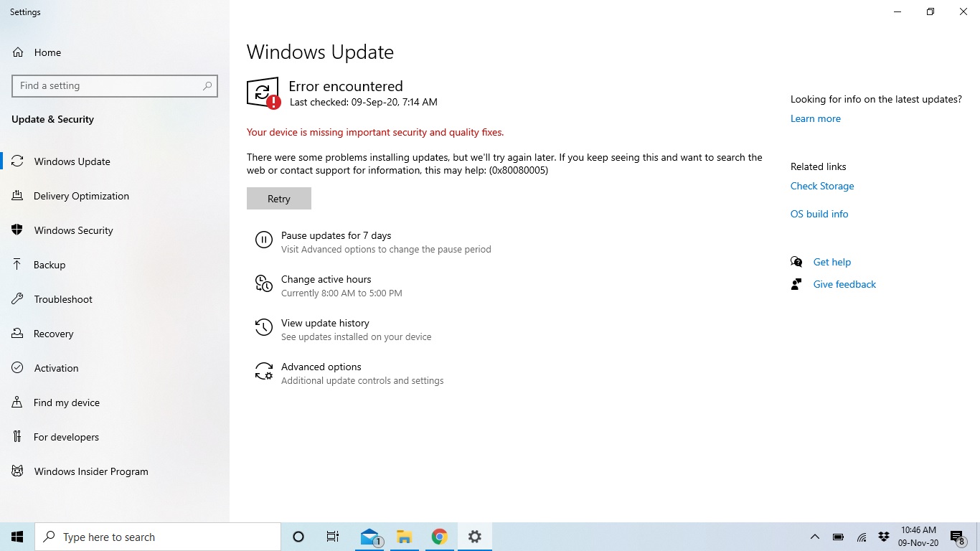980x551 pixels.
Task: Click the Activation checkmark icon
Action: (x=18, y=368)
